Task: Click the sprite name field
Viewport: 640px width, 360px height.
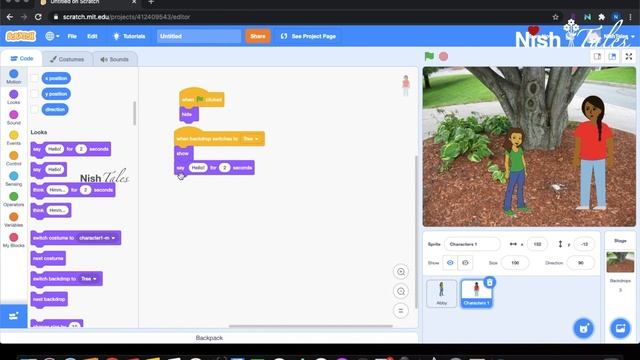Action: pyautogui.click(x=472, y=244)
